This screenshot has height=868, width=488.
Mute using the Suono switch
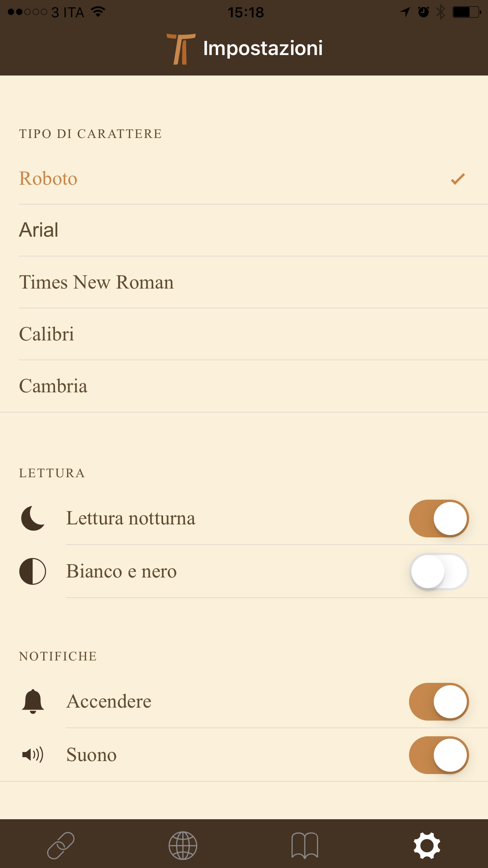point(438,755)
